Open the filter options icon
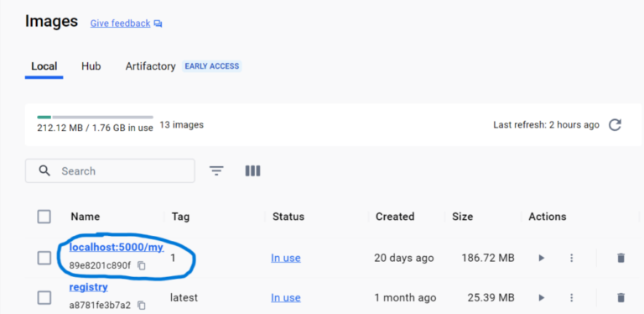 point(216,170)
